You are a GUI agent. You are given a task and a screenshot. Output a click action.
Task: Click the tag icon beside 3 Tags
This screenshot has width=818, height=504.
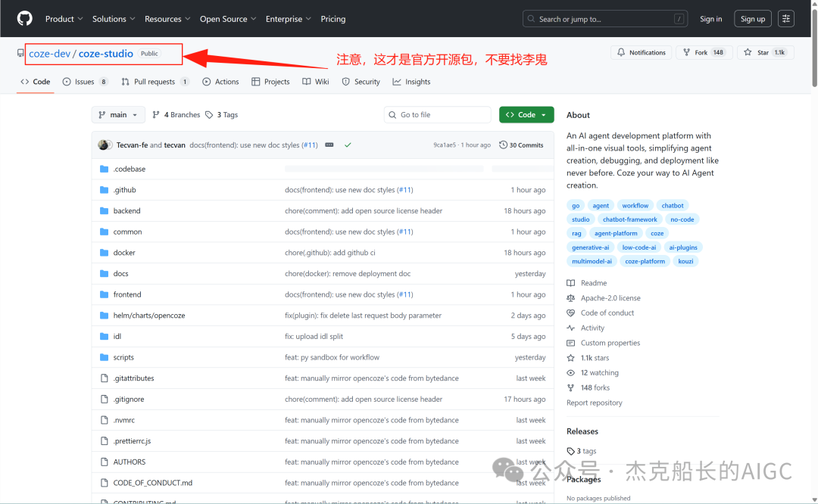tap(209, 115)
